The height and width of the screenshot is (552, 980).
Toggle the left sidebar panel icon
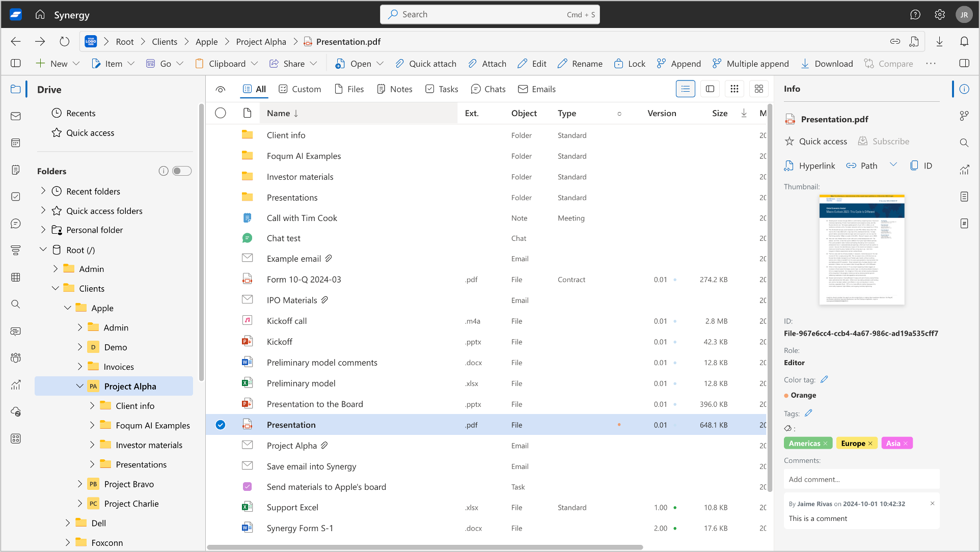[16, 63]
